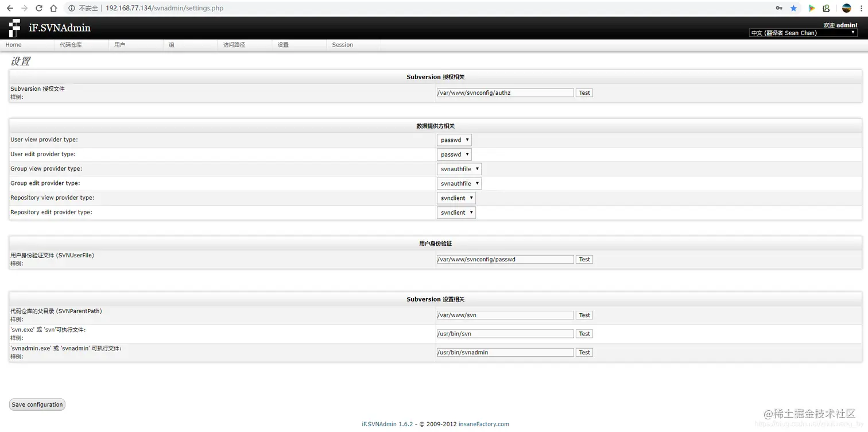Click the 数据提供方相关 section header

click(435, 126)
